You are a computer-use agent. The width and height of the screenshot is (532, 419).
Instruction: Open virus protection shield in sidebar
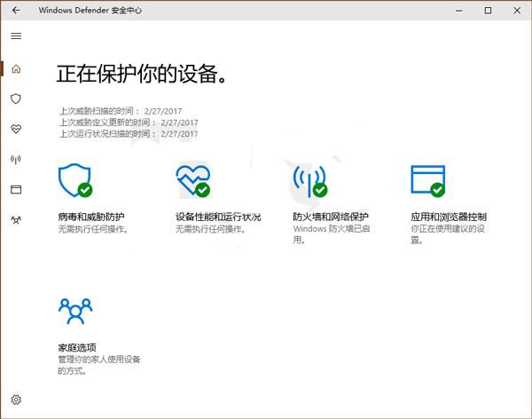[x=16, y=99]
